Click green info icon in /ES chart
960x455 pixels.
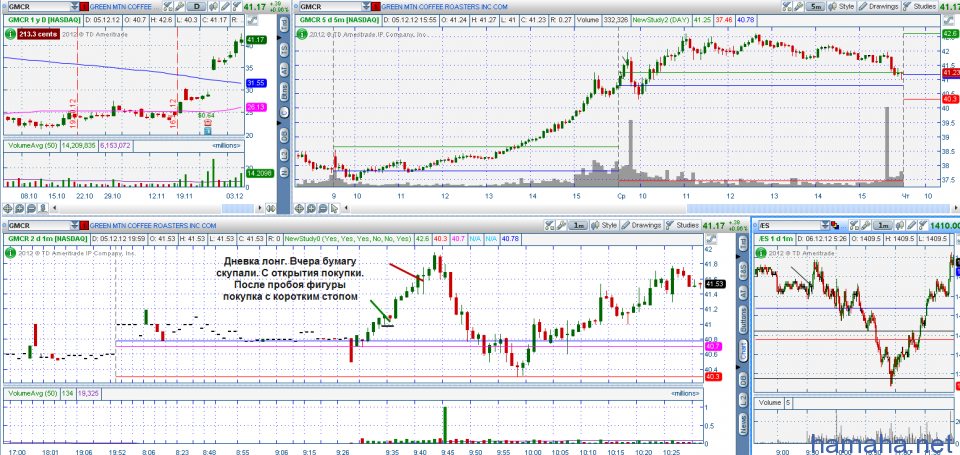[x=761, y=253]
